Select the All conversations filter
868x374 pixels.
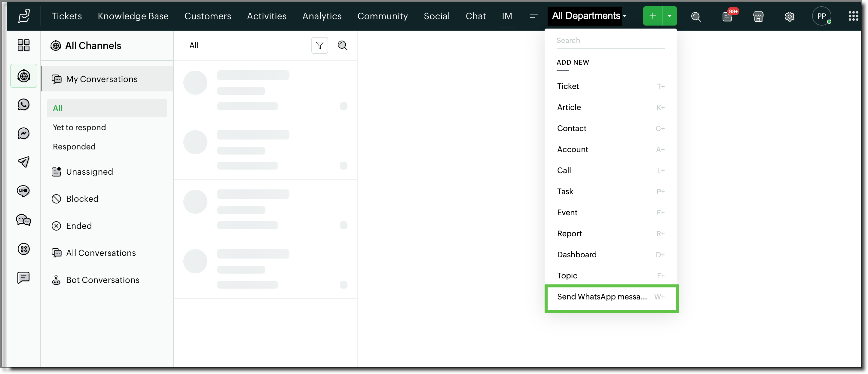click(107, 108)
